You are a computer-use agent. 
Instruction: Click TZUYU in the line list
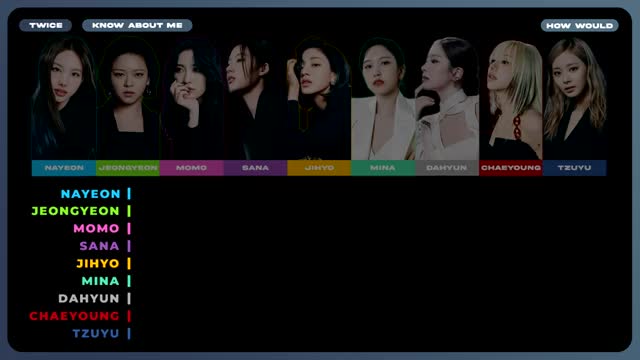pos(96,333)
